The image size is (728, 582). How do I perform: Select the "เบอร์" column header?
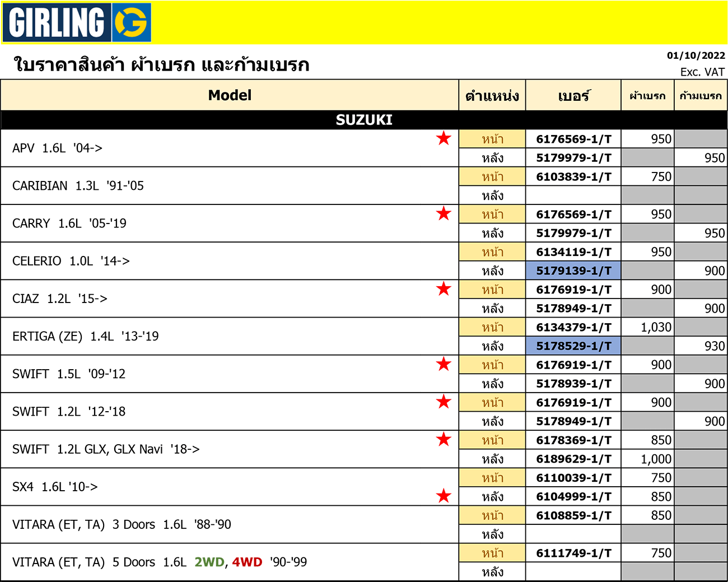pos(573,95)
